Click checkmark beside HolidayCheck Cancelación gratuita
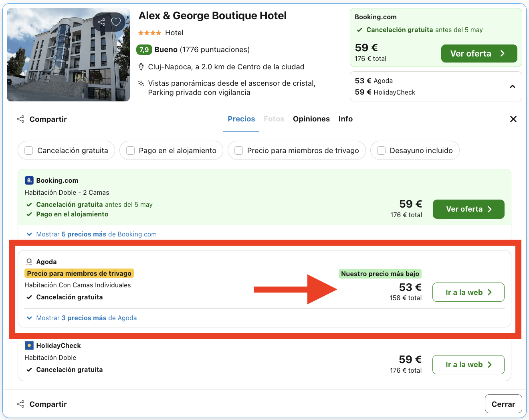 click(29, 370)
